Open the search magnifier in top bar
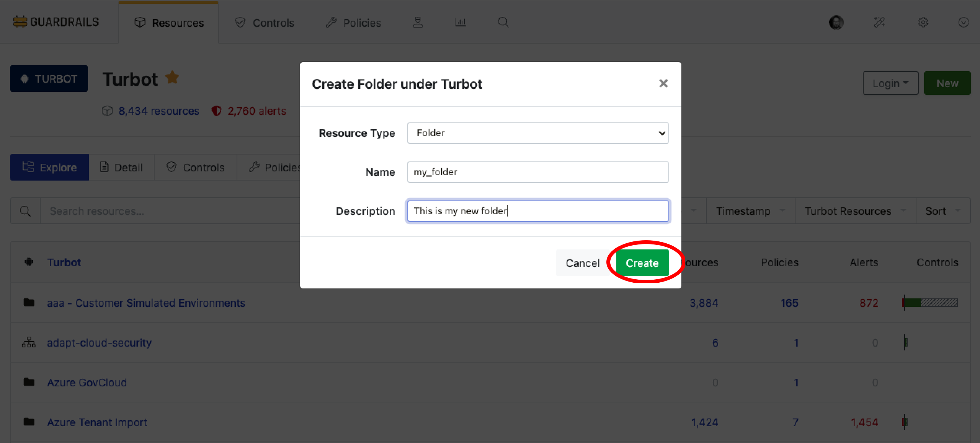 503,22
